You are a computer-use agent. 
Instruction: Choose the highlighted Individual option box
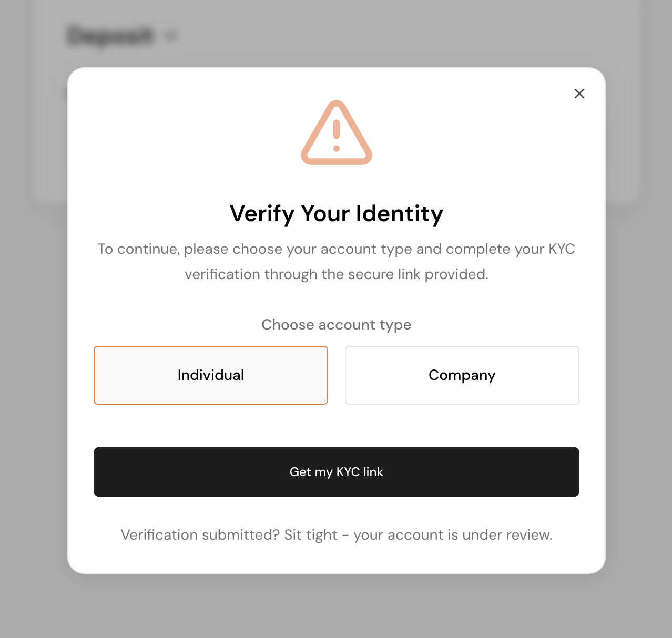coord(211,375)
